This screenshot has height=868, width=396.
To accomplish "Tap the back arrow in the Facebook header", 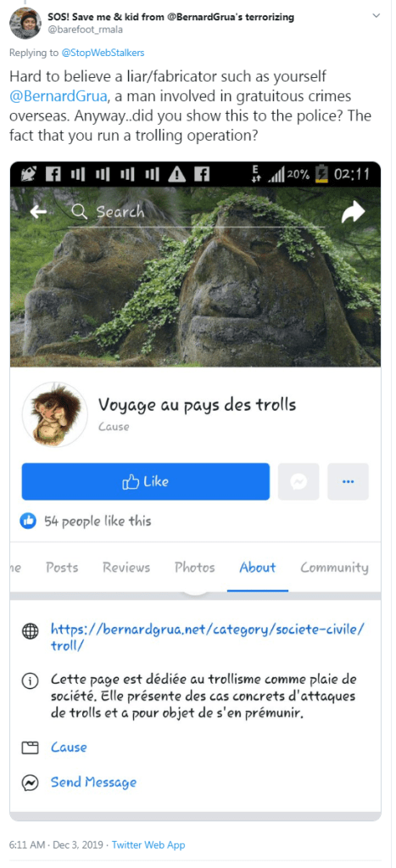I will point(38,212).
